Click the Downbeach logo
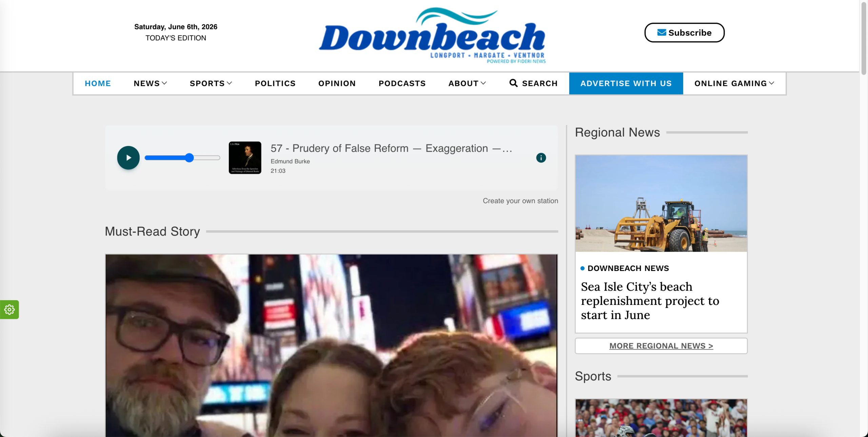 coord(432,35)
